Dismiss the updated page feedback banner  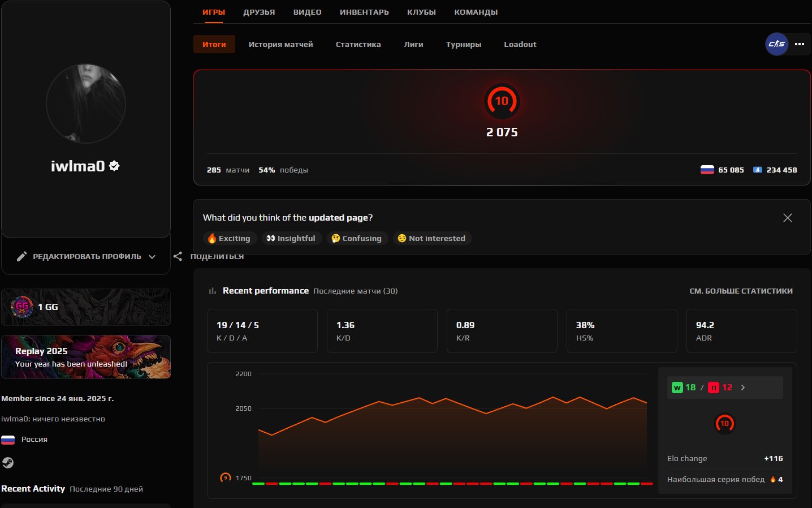(x=787, y=217)
